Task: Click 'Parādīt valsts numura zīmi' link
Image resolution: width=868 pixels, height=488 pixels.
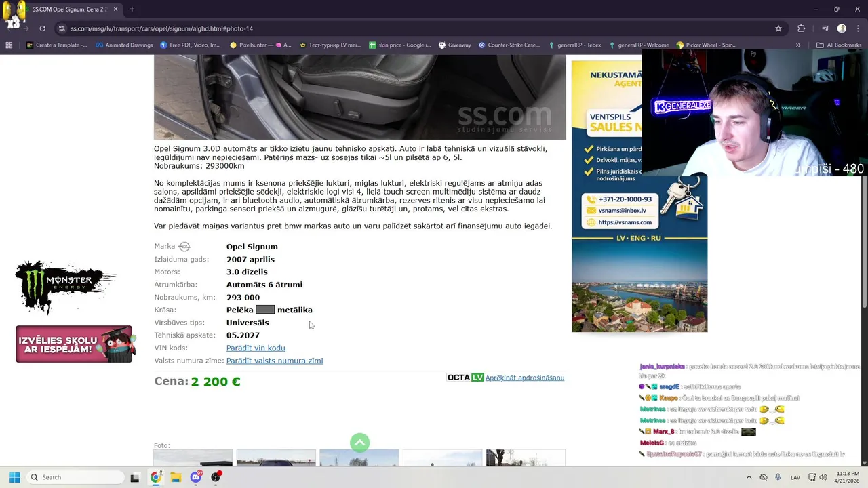Action: click(275, 361)
